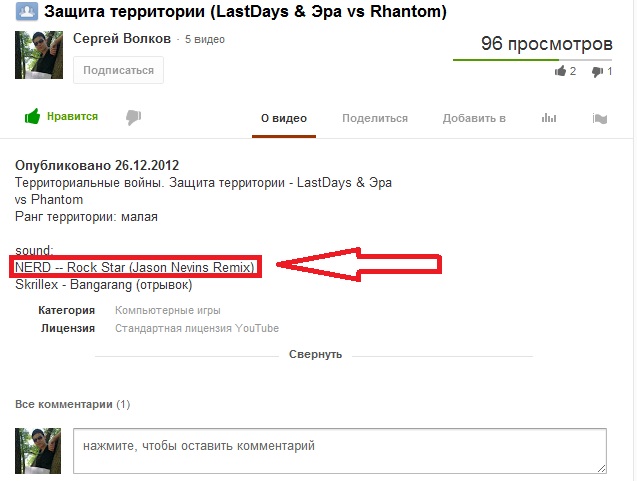637x481 pixels.
Task: Click the green thumbs-up like icon
Action: (32, 117)
